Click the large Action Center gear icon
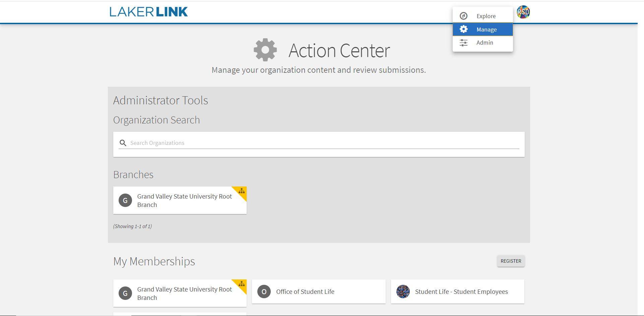Screen dimensions: 644x316 (x=265, y=50)
